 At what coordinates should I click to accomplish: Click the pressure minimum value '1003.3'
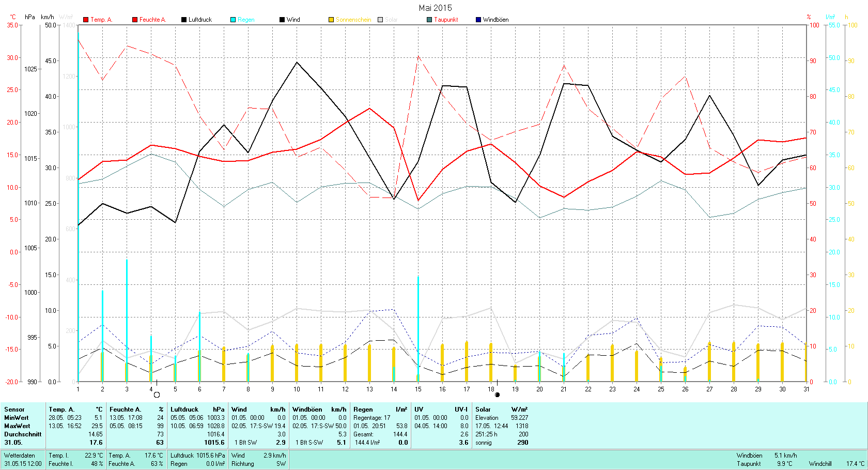point(216,418)
